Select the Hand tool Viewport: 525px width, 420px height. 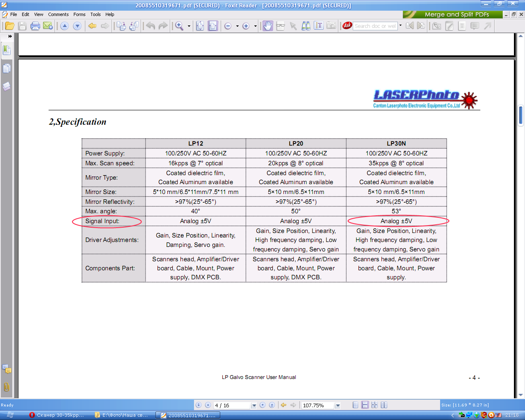tap(267, 26)
